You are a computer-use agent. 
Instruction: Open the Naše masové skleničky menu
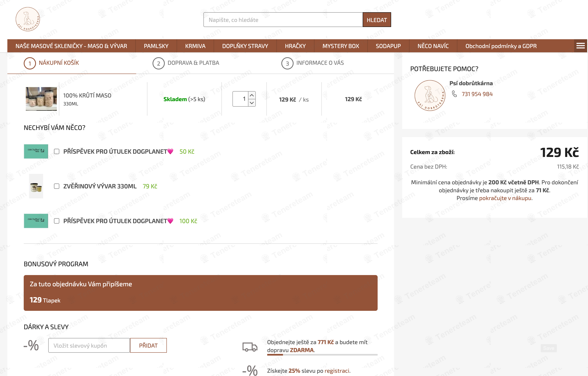71,46
